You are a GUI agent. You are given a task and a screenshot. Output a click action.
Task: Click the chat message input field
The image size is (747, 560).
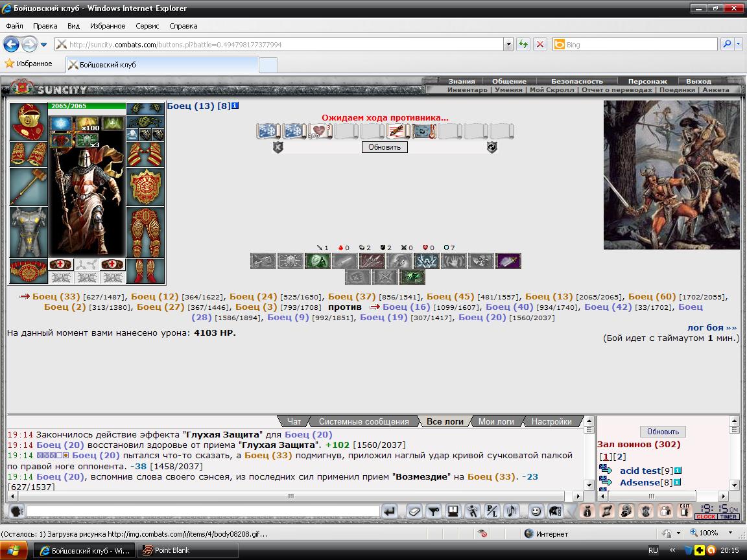point(204,511)
